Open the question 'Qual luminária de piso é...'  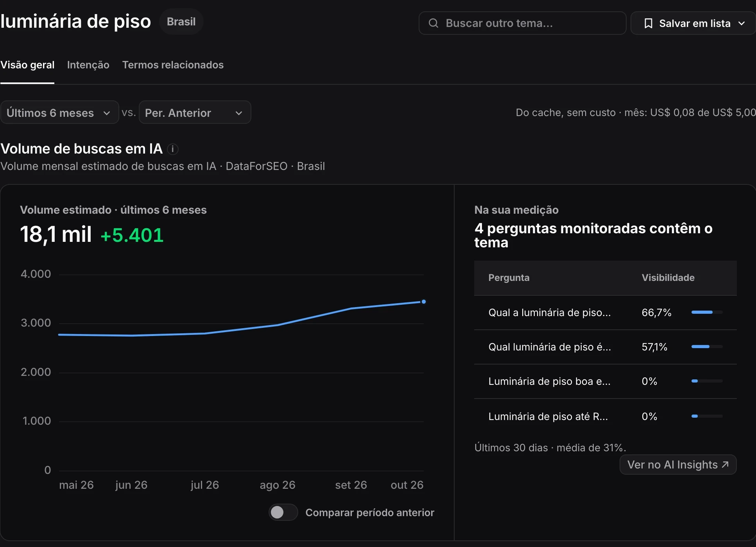click(x=549, y=347)
